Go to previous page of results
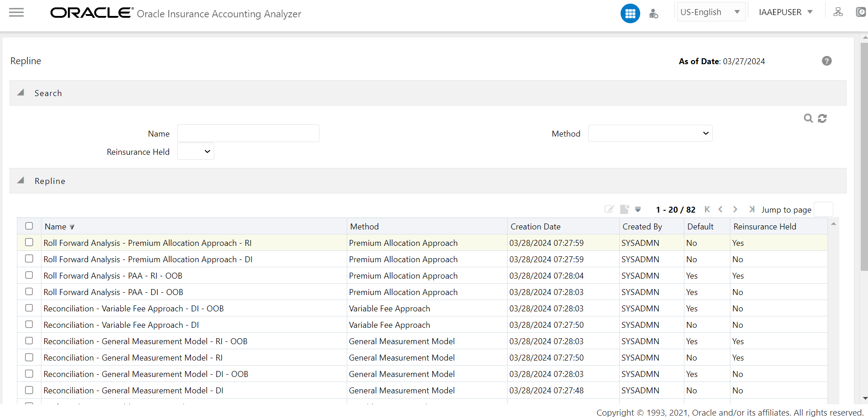The image size is (868, 417). point(720,209)
